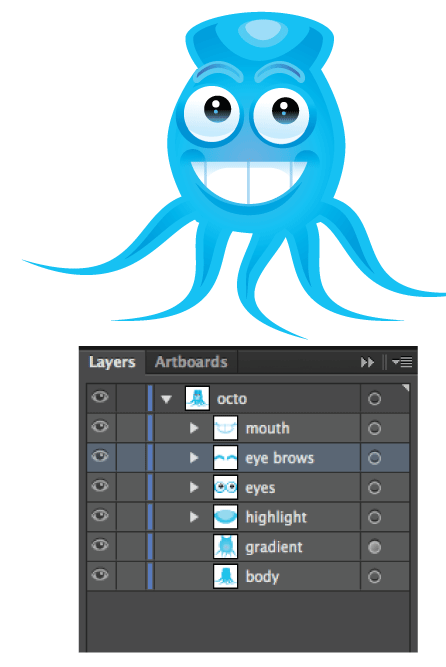This screenshot has height=667, width=446.
Task: Click the target circle for gradient layer
Action: pyautogui.click(x=374, y=547)
